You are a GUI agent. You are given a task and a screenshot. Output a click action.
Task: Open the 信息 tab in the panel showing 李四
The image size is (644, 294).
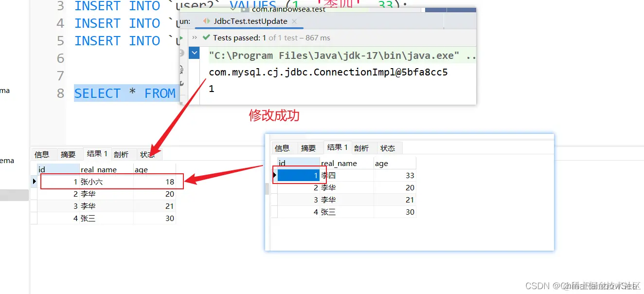[x=282, y=148]
